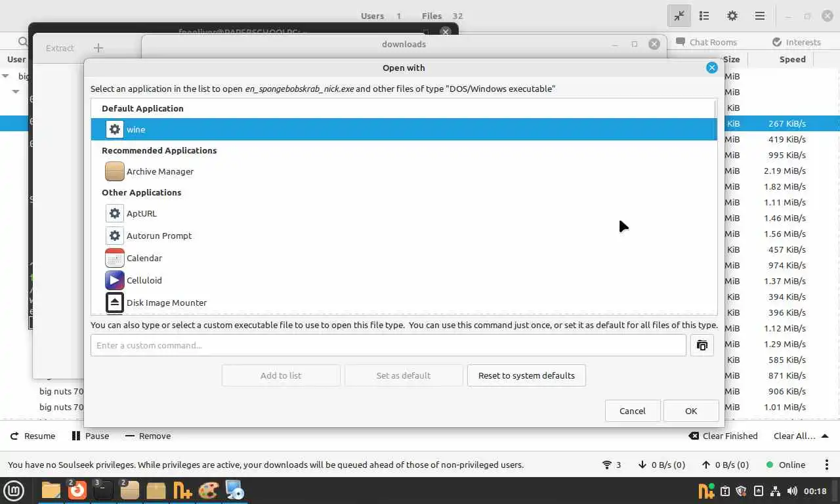Switch to the terminal in the taskbar
Viewport: 840px width, 504px height.
pyautogui.click(x=104, y=490)
